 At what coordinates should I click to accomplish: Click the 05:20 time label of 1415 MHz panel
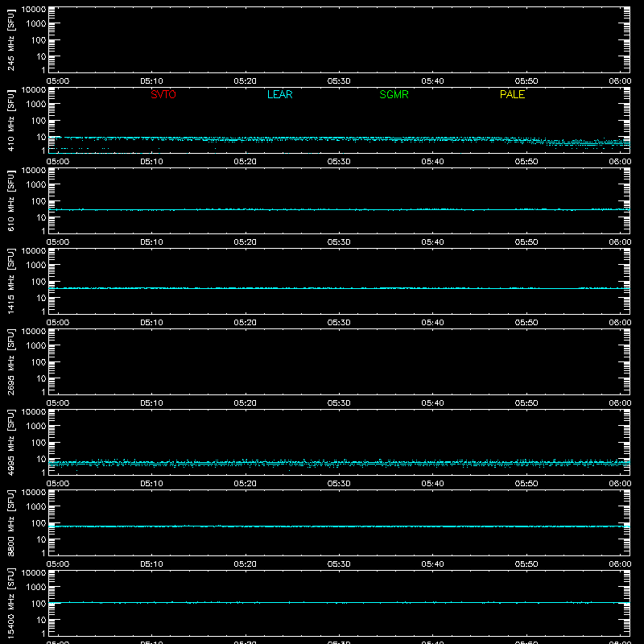coord(246,323)
